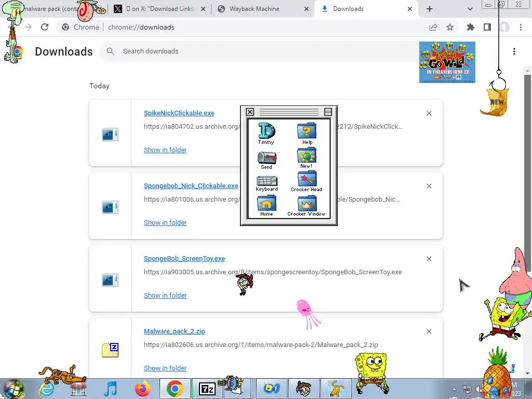Open the Malware_pack_2.zip link
Image resolution: width=532 pixels, height=399 pixels.
tap(175, 331)
